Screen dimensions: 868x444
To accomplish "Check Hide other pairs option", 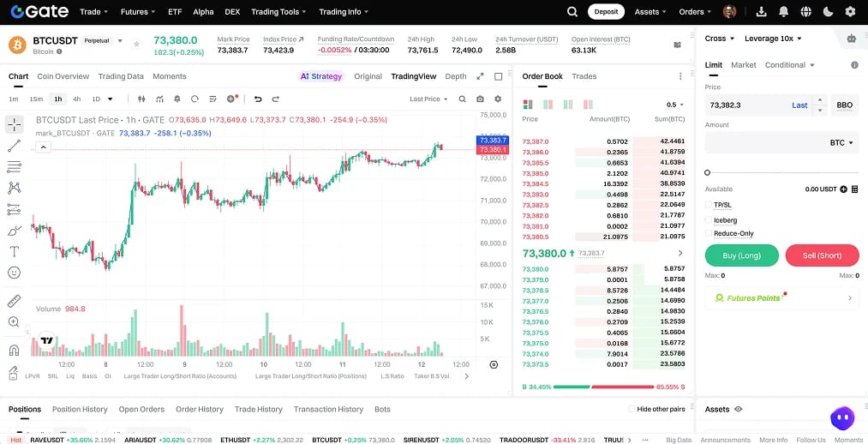I will click(632, 409).
